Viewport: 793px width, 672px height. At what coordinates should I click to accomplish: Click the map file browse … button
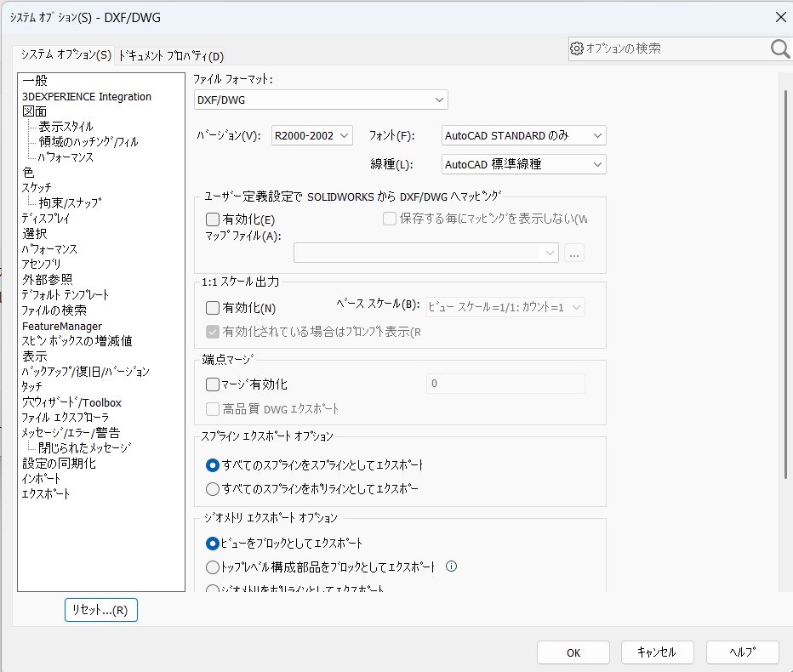pyautogui.click(x=574, y=253)
